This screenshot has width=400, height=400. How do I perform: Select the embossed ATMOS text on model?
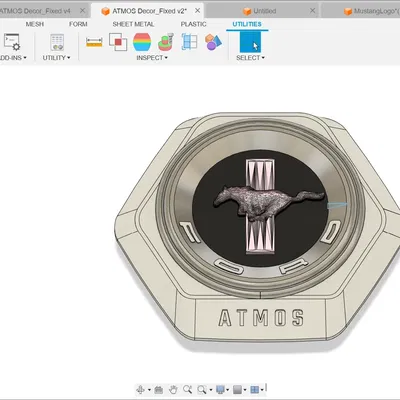click(261, 317)
